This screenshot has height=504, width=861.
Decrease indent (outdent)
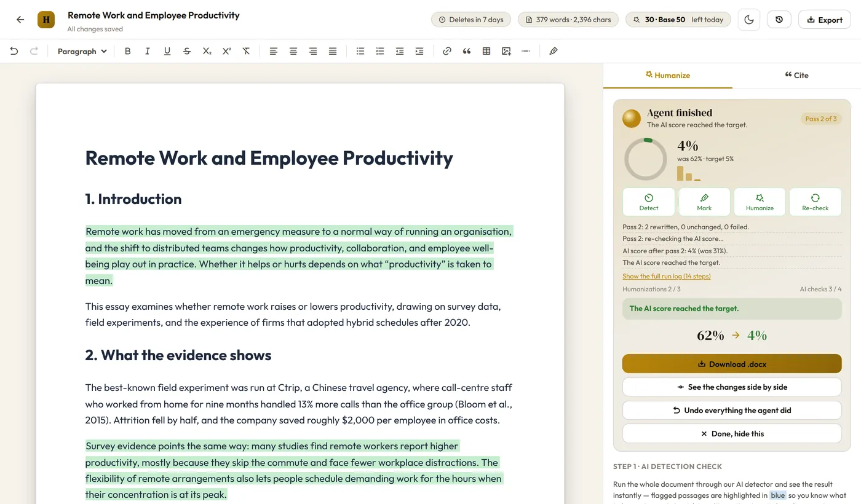pyautogui.click(x=400, y=52)
